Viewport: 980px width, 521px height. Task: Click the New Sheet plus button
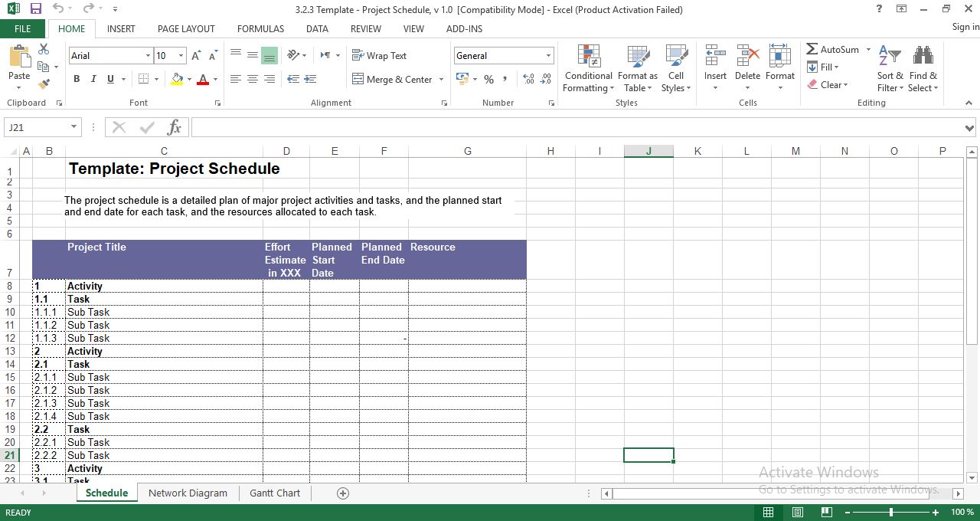pyautogui.click(x=342, y=493)
